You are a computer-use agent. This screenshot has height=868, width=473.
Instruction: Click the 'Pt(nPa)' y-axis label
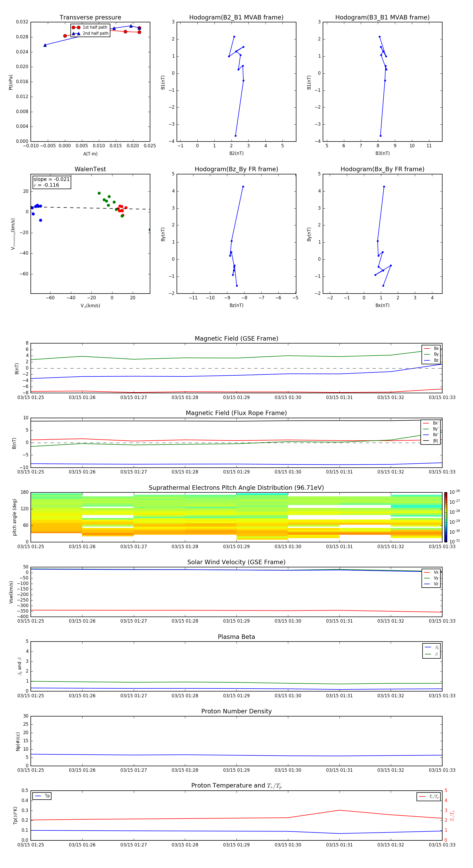[x=11, y=82]
